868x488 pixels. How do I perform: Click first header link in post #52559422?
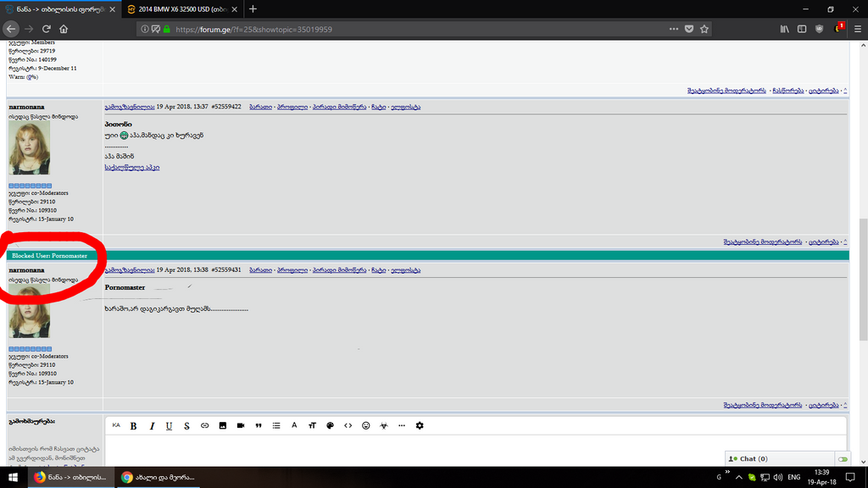[x=261, y=107]
